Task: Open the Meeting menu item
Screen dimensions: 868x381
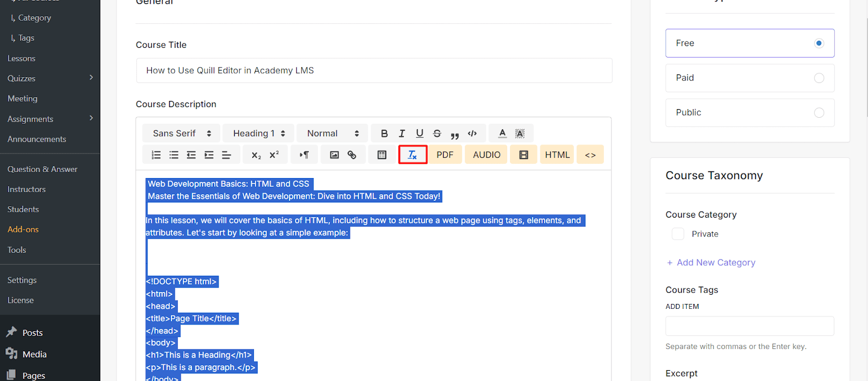Action: (22, 99)
